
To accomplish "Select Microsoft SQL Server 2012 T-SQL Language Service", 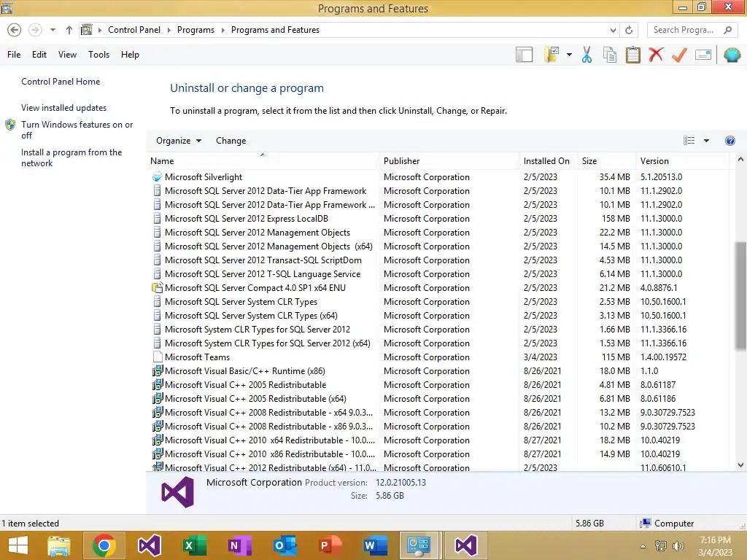I will [x=438, y=274].
